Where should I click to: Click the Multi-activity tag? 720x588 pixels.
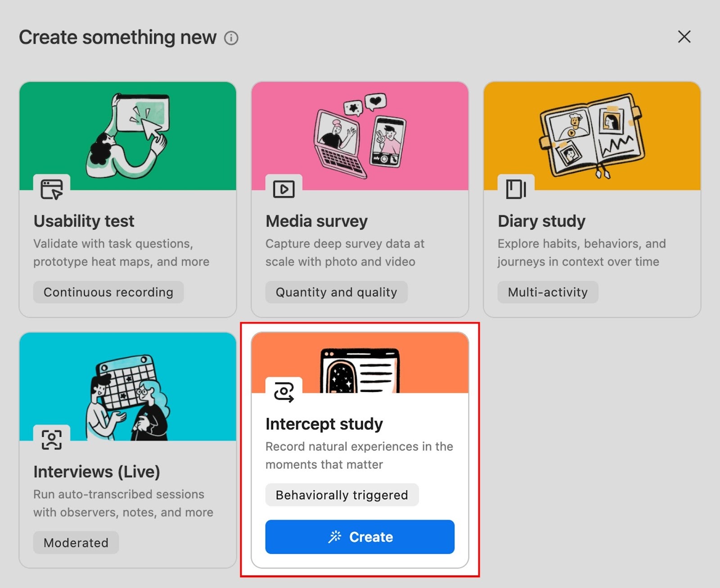pos(548,292)
